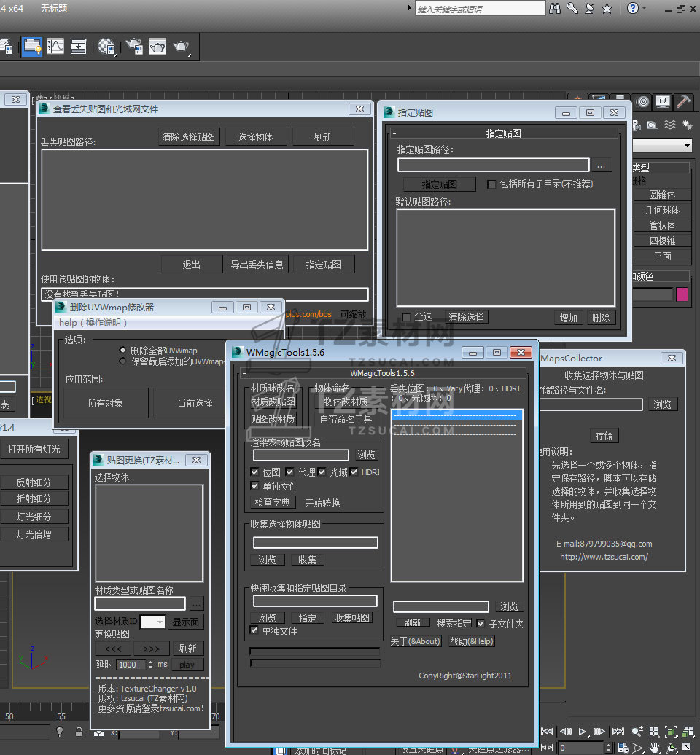This screenshot has height=755, width=700.
Task: Go to the animation end frame
Action: click(618, 732)
